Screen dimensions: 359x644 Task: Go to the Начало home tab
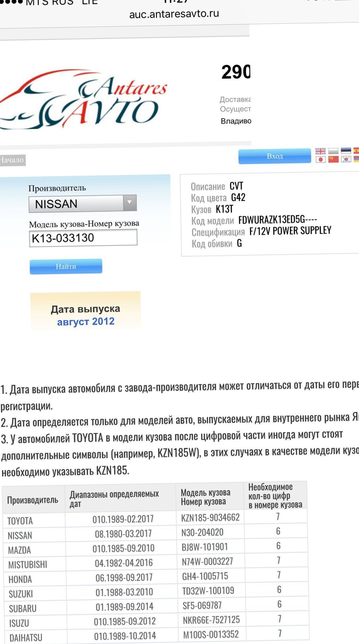[x=12, y=160]
